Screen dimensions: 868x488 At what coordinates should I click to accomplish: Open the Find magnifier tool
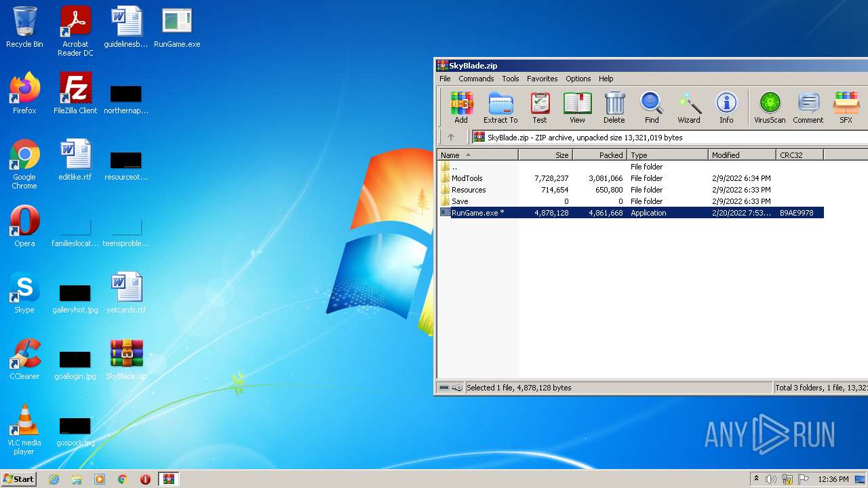coord(652,107)
